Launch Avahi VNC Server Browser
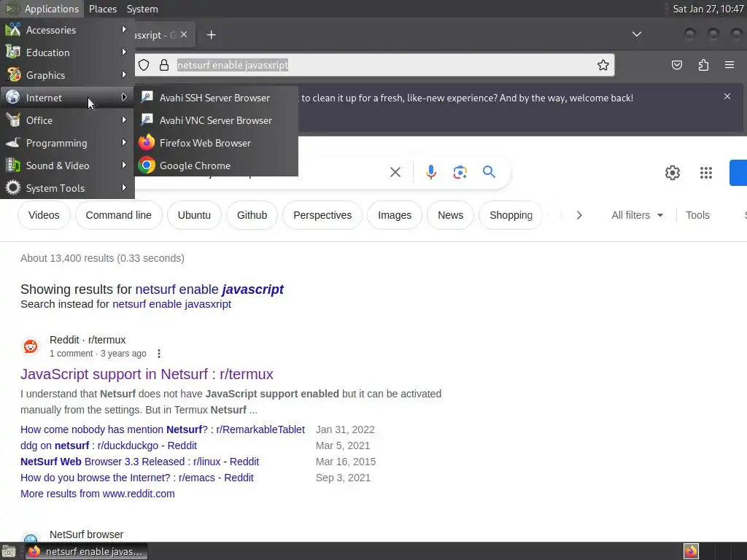747x560 pixels. tap(216, 120)
